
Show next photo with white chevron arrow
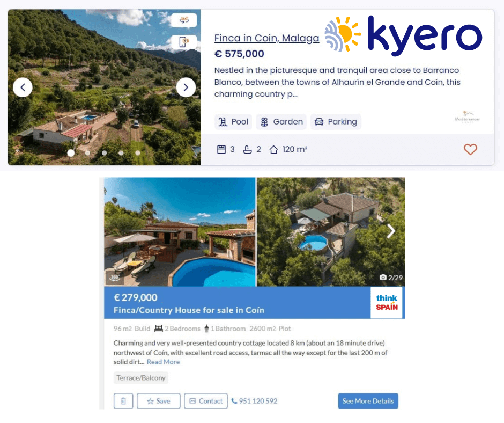[x=391, y=231]
